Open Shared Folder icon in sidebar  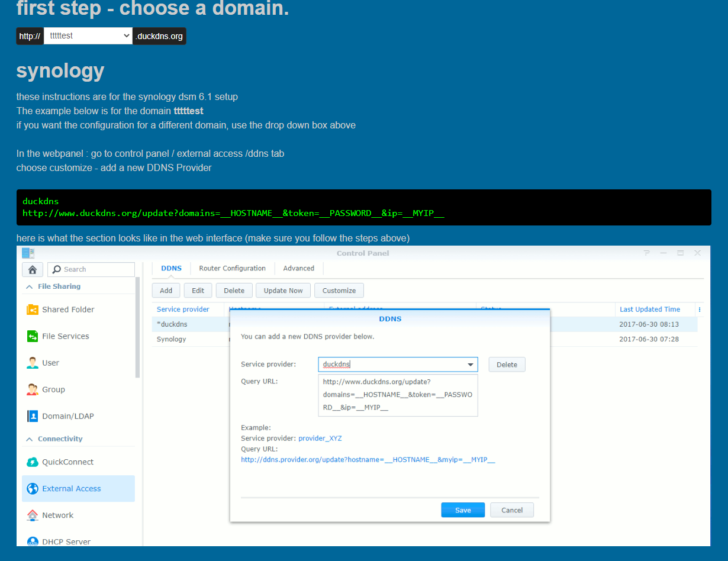pyautogui.click(x=33, y=309)
